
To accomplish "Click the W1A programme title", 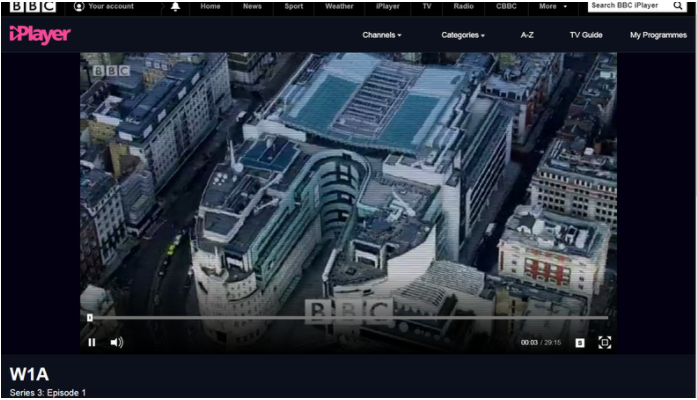I will 29,374.
